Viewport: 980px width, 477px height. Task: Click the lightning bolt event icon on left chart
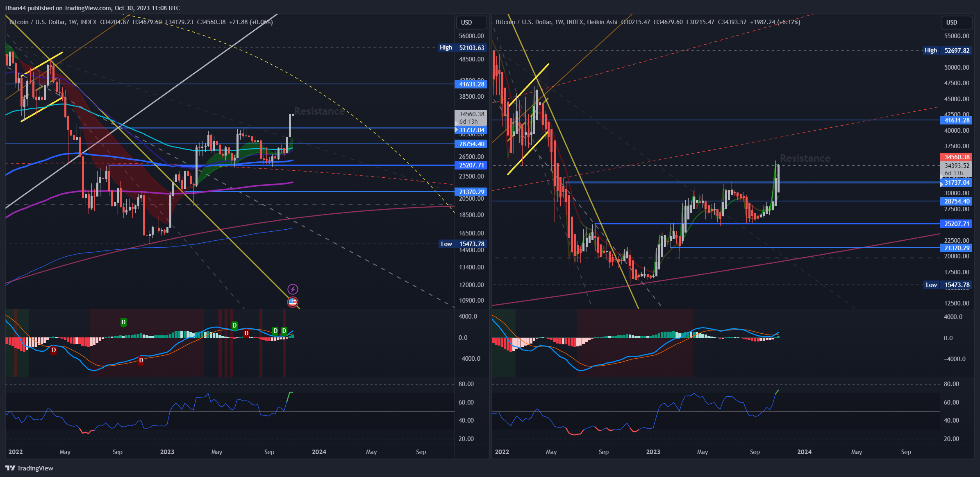point(293,289)
